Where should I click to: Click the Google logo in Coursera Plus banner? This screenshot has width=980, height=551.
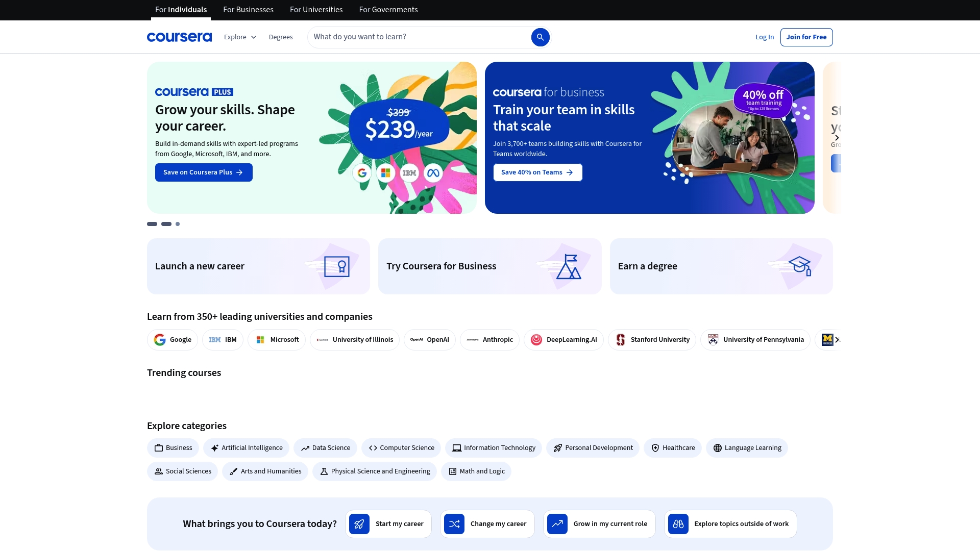(x=362, y=173)
